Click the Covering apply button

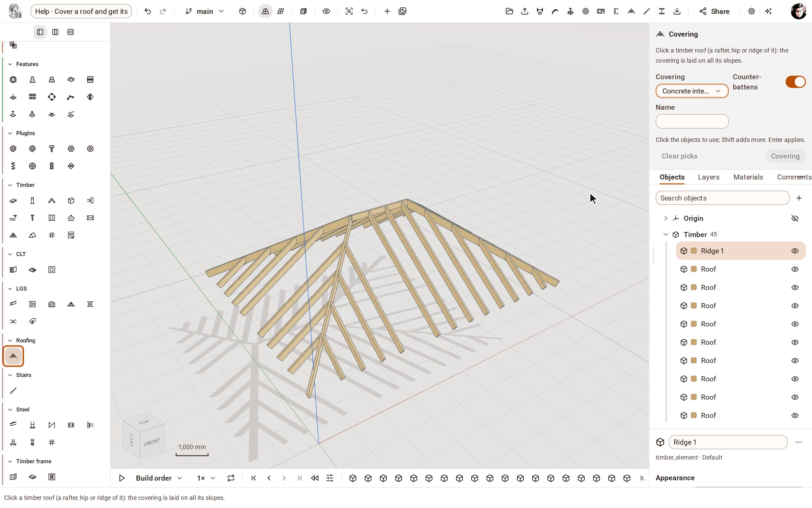pyautogui.click(x=785, y=156)
